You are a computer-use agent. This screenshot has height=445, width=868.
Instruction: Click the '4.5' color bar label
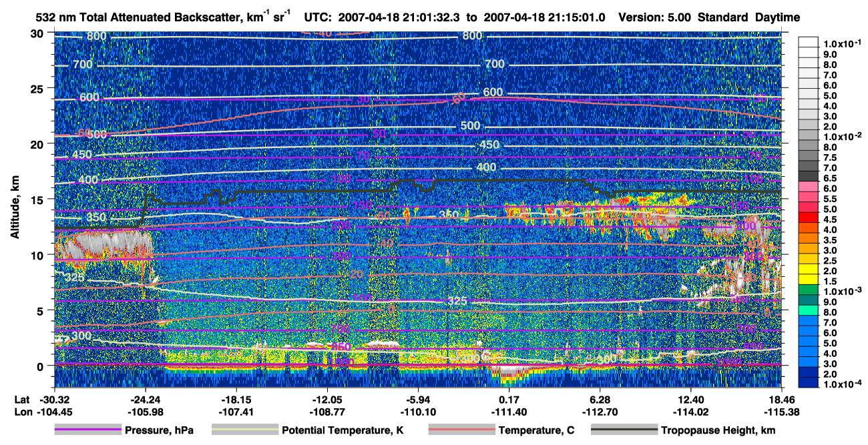pos(830,219)
